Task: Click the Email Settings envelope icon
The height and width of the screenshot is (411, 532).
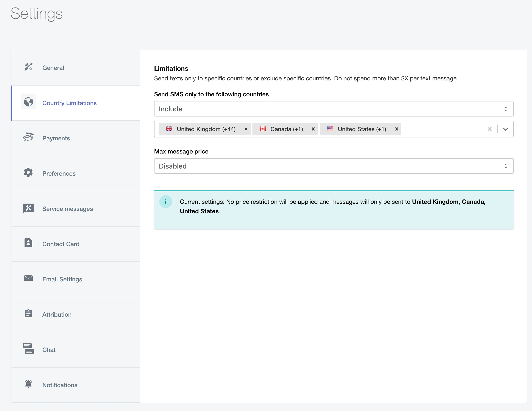Action: (28, 278)
